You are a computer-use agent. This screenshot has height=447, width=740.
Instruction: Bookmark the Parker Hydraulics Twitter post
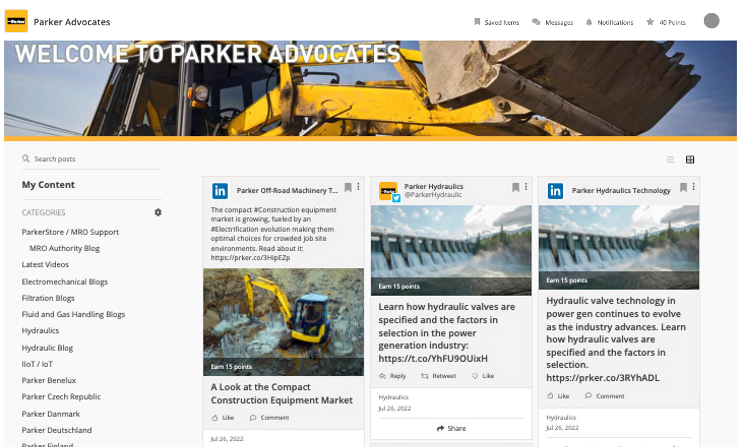[x=516, y=188]
